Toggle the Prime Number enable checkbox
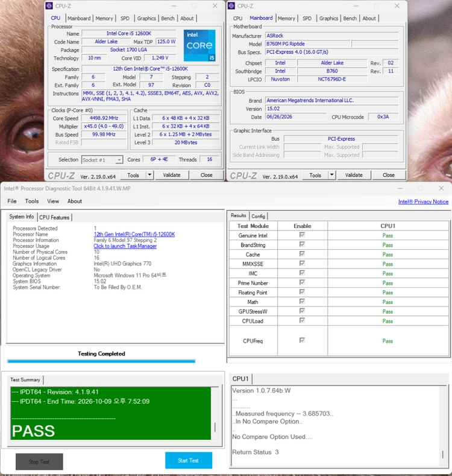 (302, 282)
